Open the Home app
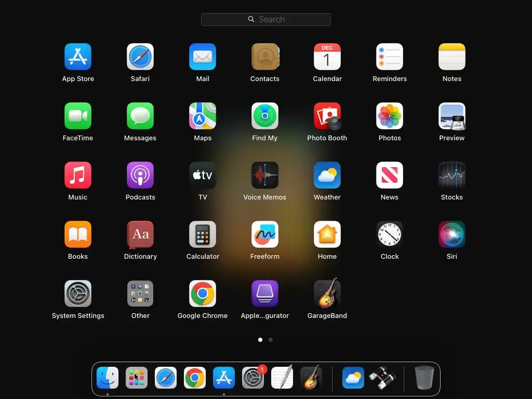 tap(327, 234)
